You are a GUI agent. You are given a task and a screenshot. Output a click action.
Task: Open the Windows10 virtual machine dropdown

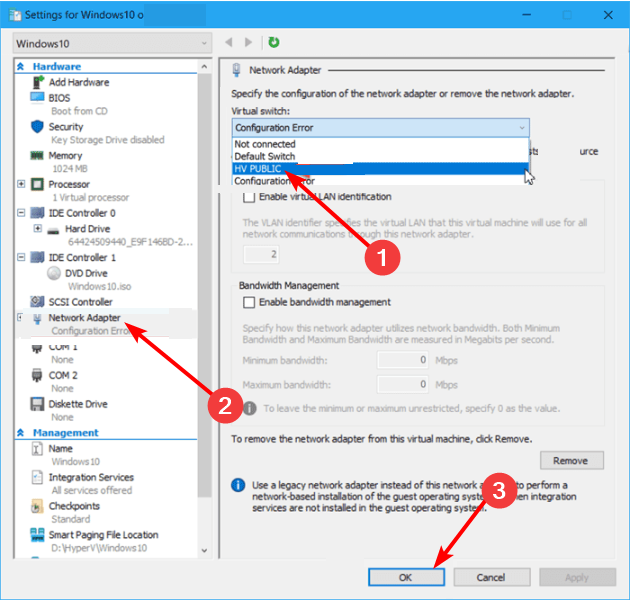[x=112, y=43]
